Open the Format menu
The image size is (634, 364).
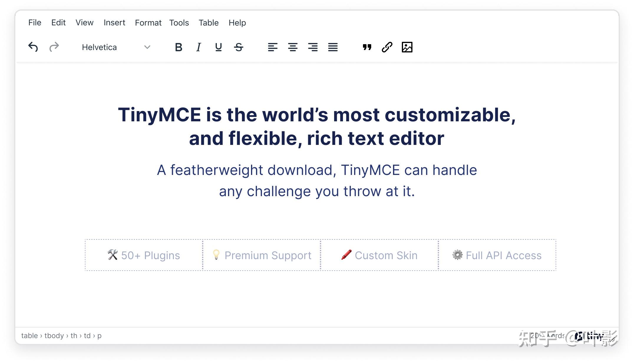tap(148, 23)
